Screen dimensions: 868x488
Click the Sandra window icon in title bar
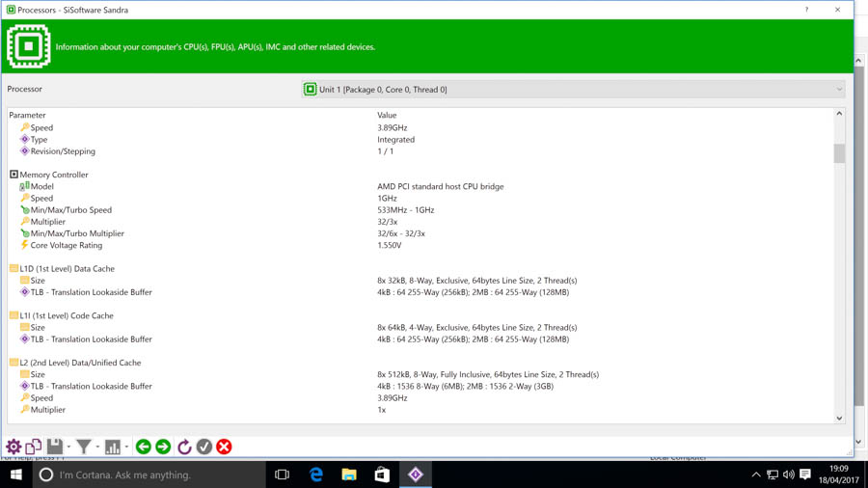pyautogui.click(x=11, y=10)
